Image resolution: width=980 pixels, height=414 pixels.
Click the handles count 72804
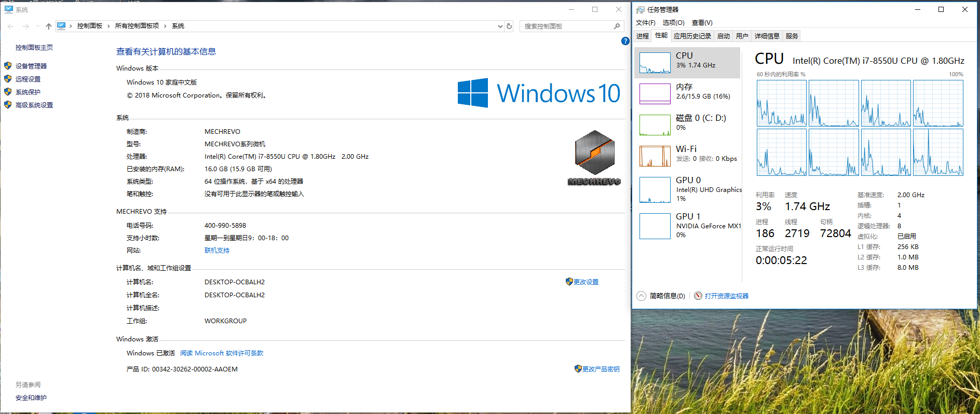(836, 233)
